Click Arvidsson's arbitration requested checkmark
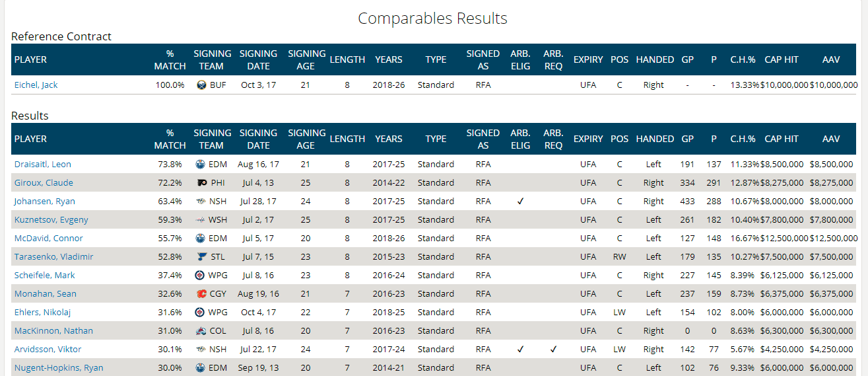This screenshot has height=376, width=868. point(553,350)
